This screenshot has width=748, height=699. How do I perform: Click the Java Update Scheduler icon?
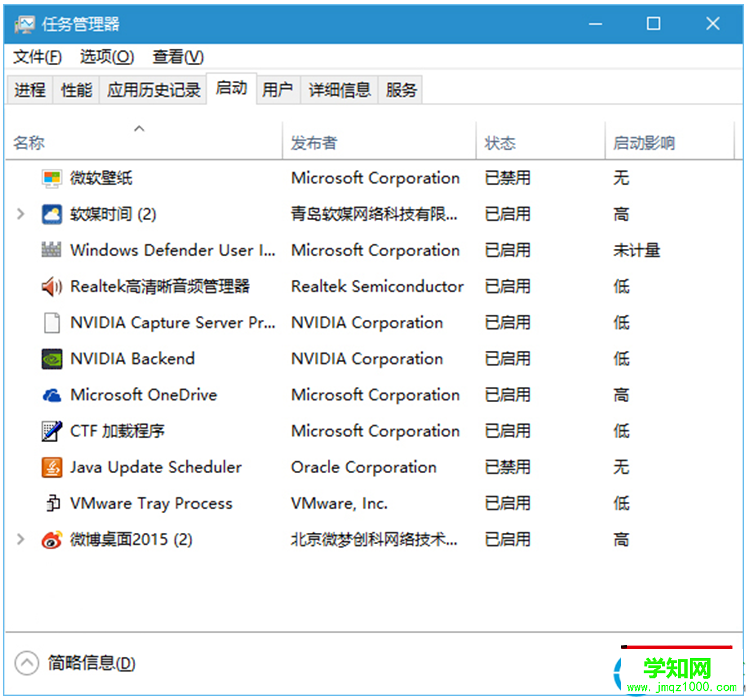click(x=52, y=468)
